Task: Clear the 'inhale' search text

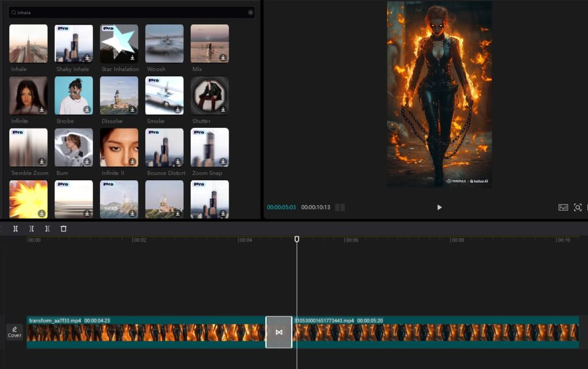Action: point(250,13)
